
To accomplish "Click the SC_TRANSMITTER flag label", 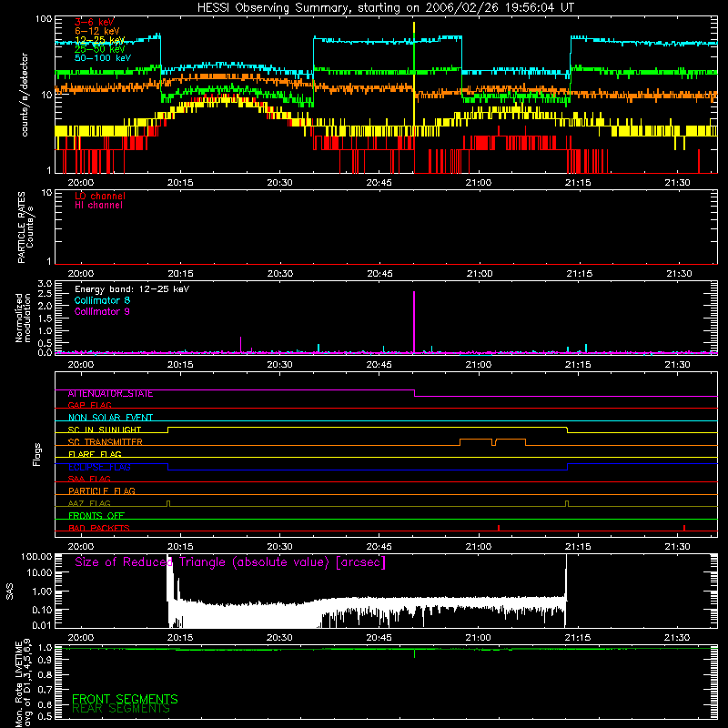I will (x=105, y=442).
